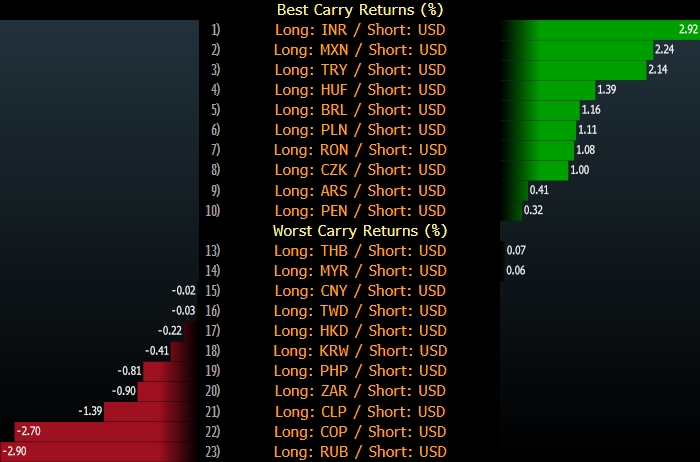Choose the Long: BRL / Short: USD entry
This screenshot has width=700, height=462.
(x=360, y=109)
